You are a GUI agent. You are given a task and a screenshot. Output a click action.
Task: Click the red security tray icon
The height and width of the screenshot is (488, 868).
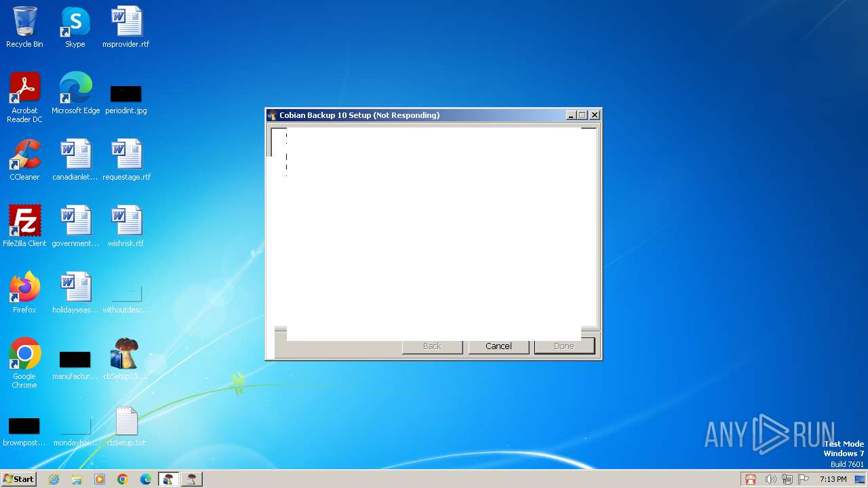(x=751, y=479)
